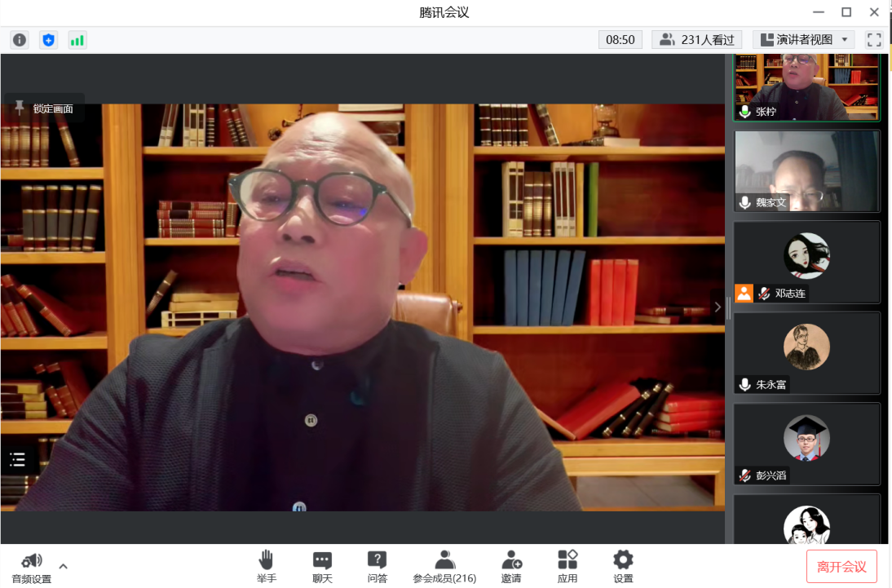This screenshot has height=588, width=892.
Task: Open 设置 settings gear
Action: (x=623, y=566)
